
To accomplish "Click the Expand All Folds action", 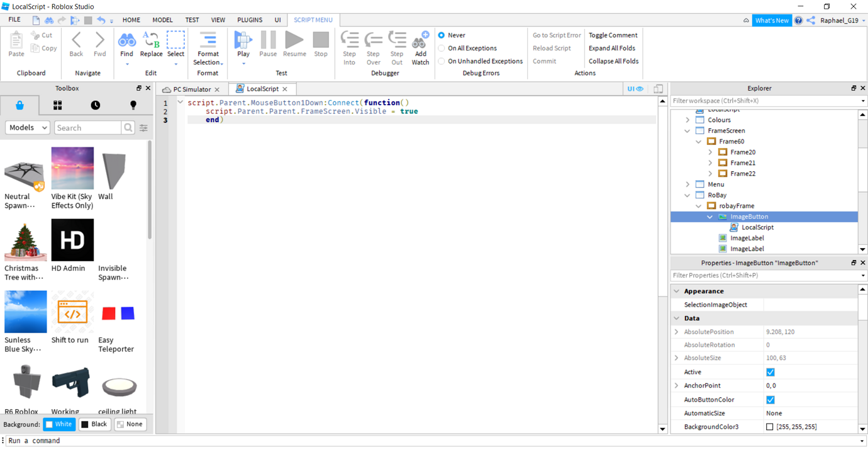I will click(611, 48).
